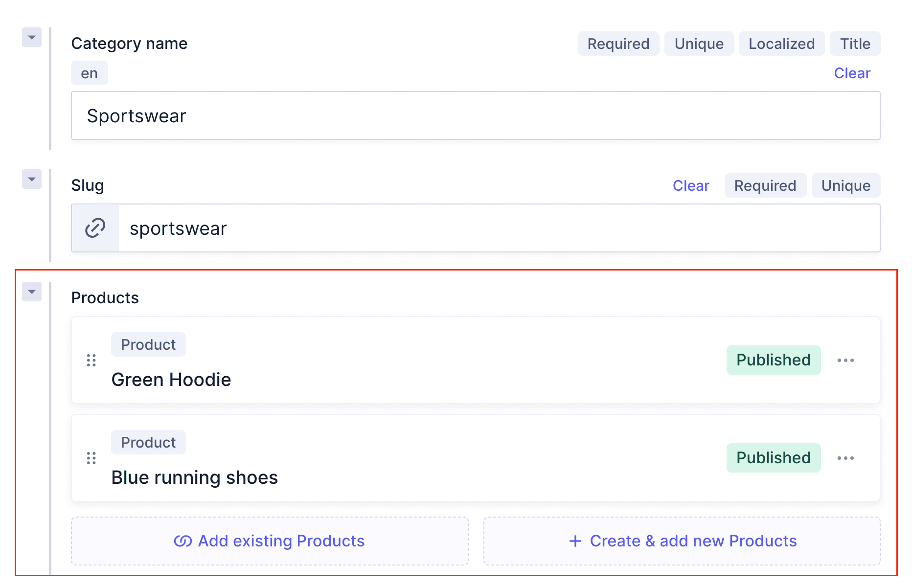Collapse the Category name field

pos(31,38)
